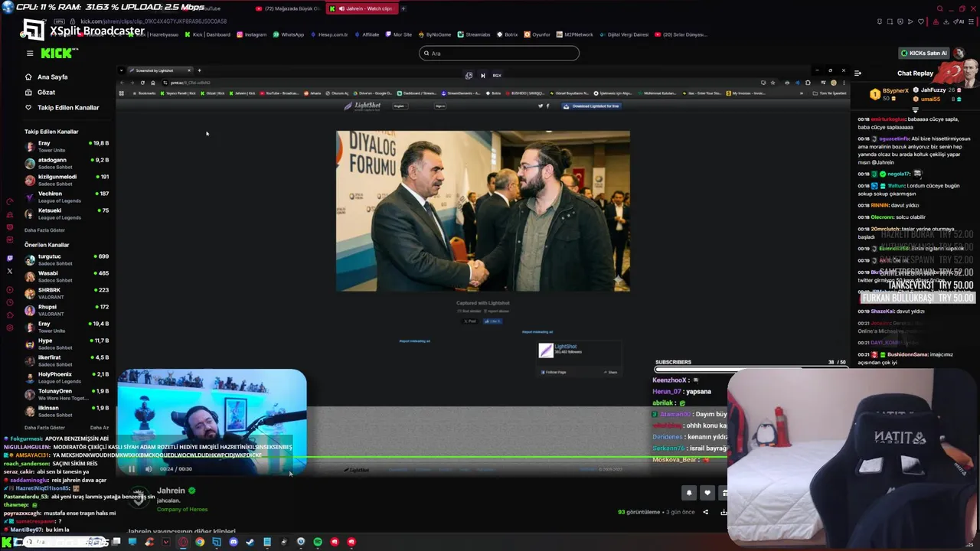Click the Opera tab search magnifier icon
Viewport: 980px width, 551px height.
939,8
